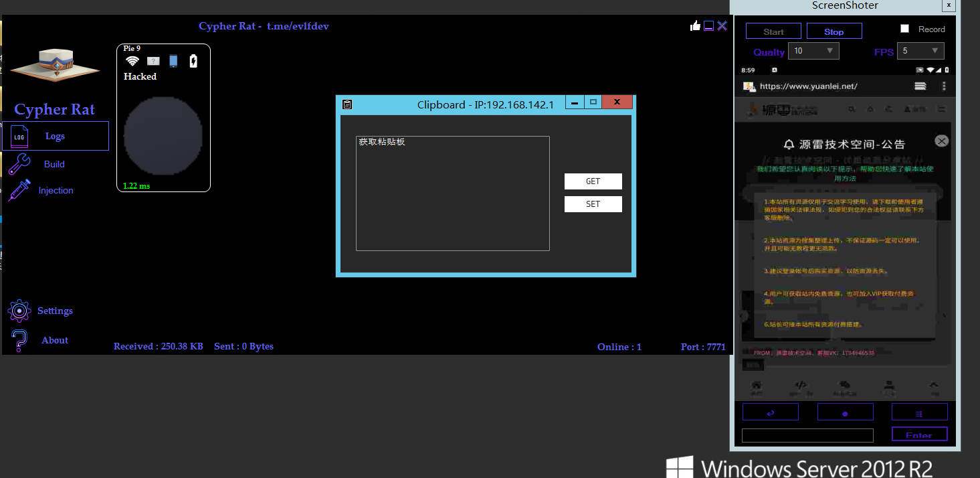Click 'Online : 1' in status bar

coord(619,347)
